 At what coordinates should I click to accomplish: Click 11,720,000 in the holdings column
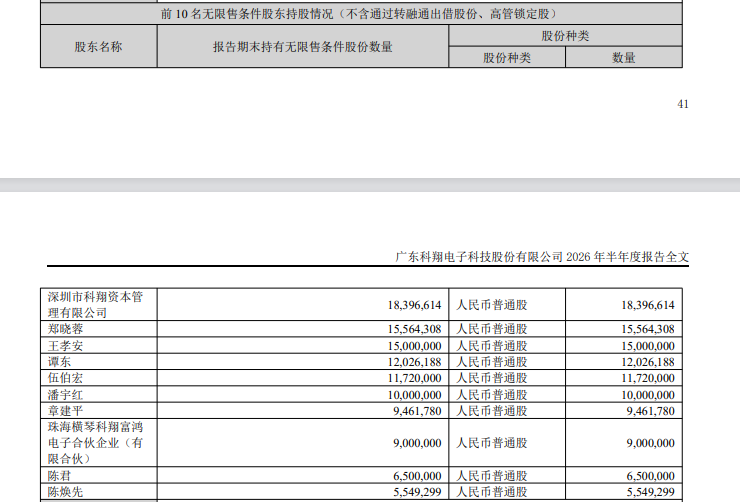(x=414, y=378)
